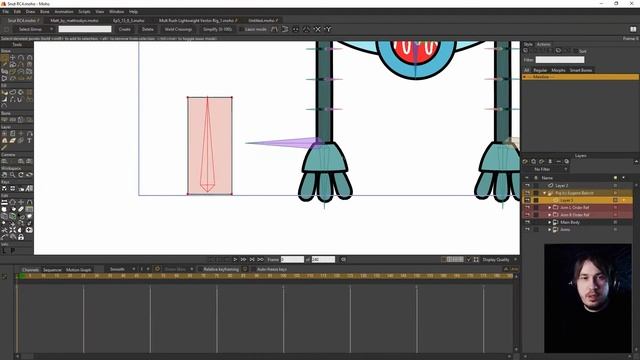Image resolution: width=640 pixels, height=360 pixels.
Task: Click the Play button in playback controls
Action: (x=235, y=260)
